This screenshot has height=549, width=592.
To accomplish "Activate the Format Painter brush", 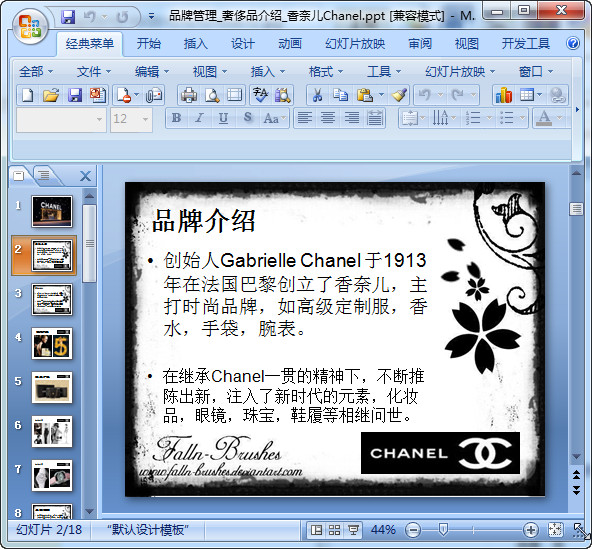I will (x=399, y=95).
